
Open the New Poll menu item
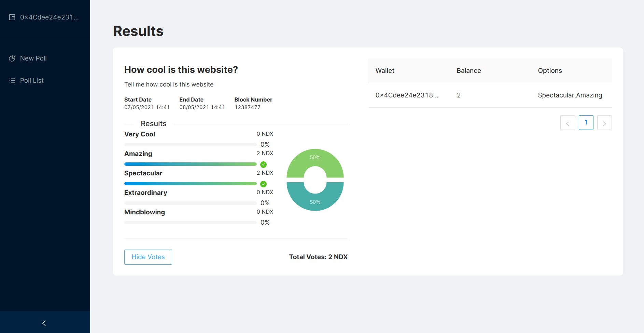coord(33,58)
